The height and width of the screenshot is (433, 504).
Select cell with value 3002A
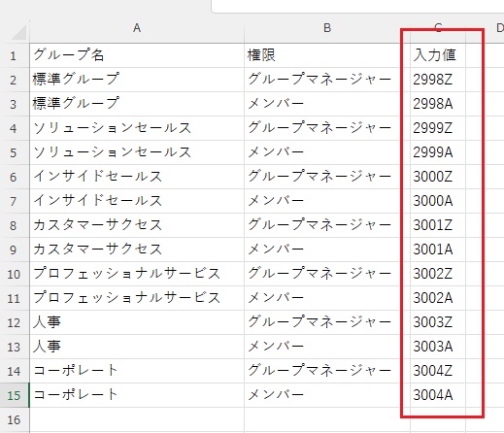(438, 298)
